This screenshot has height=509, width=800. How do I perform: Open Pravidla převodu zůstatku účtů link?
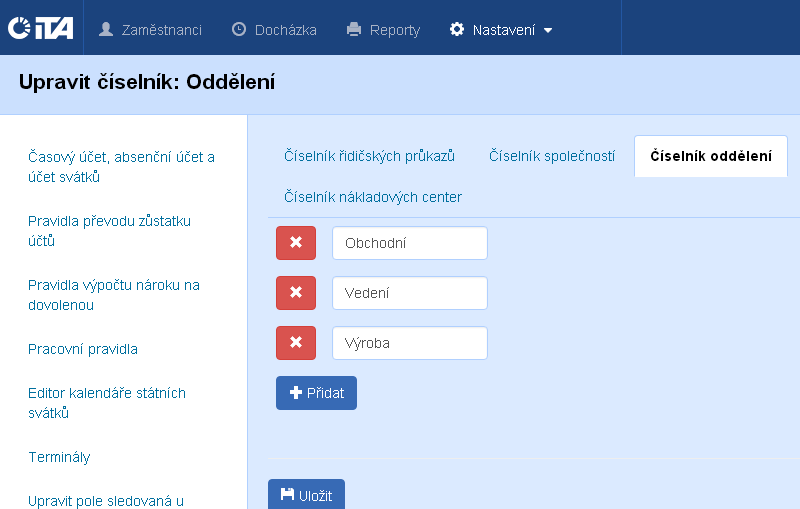[x=109, y=231]
